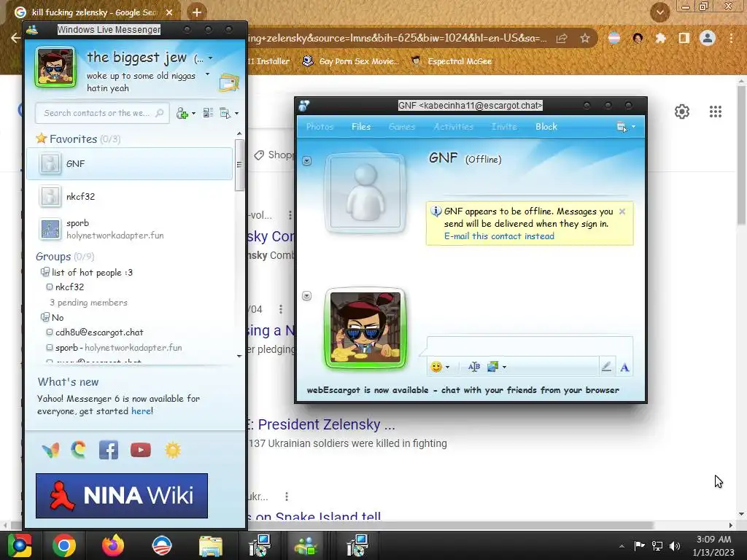Open the 'Espectral McGee' bookmark
The width and height of the screenshot is (747, 560).
(x=451, y=61)
